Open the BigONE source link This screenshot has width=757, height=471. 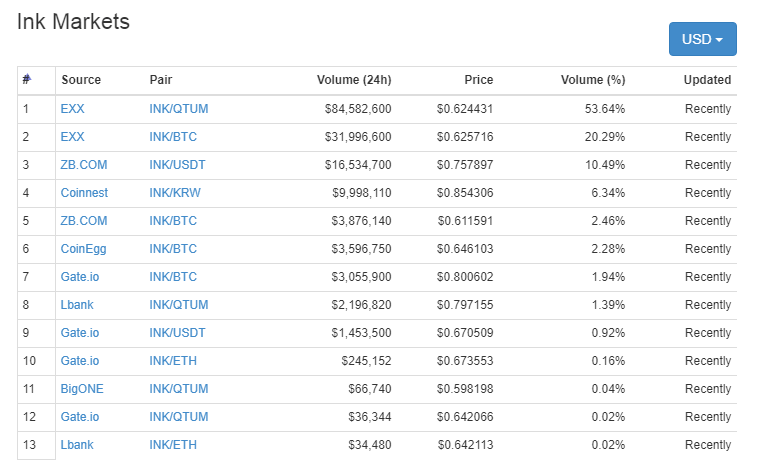point(82,389)
